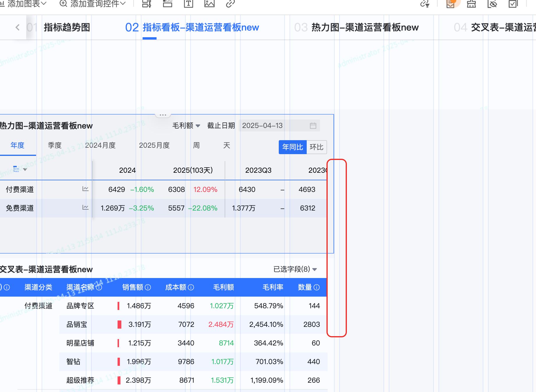Switch comparison mode to 环比
This screenshot has width=536, height=392.
(x=316, y=147)
